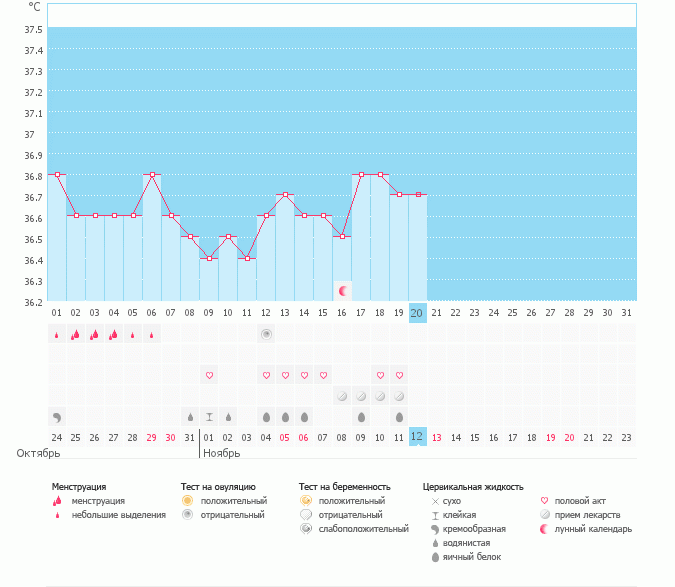This screenshot has height=587, width=675.
Task: Click the positive ovulation test legend icon
Action: [x=187, y=500]
